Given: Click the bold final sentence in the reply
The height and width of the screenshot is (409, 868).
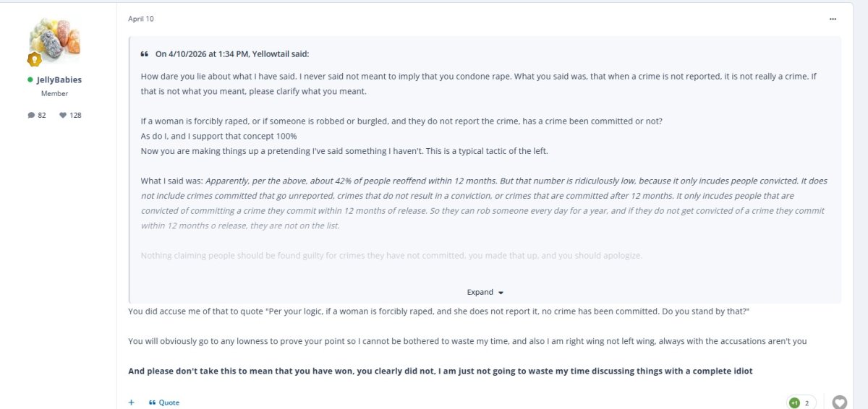Looking at the screenshot, I should [441, 371].
